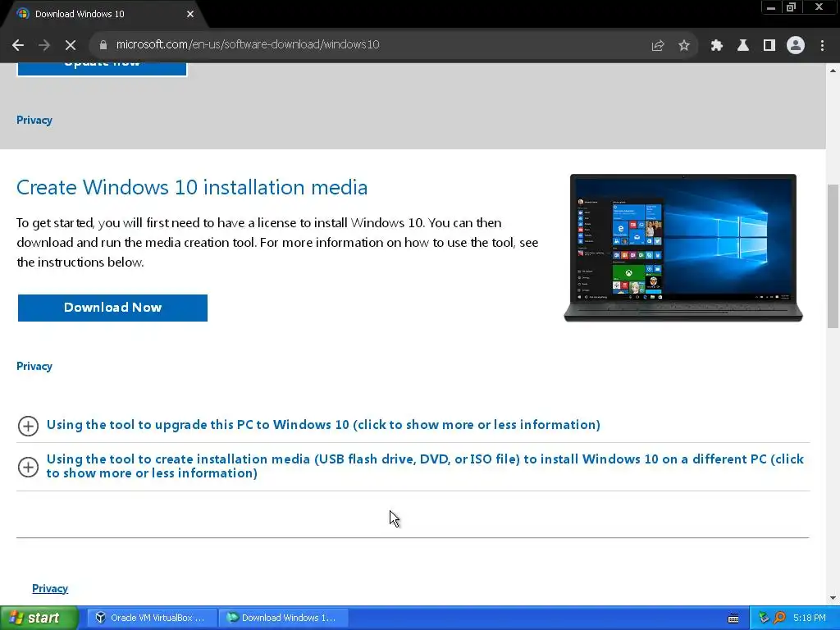Expand upgrade this PC plus icon
Image resolution: width=840 pixels, height=630 pixels.
[x=28, y=426]
